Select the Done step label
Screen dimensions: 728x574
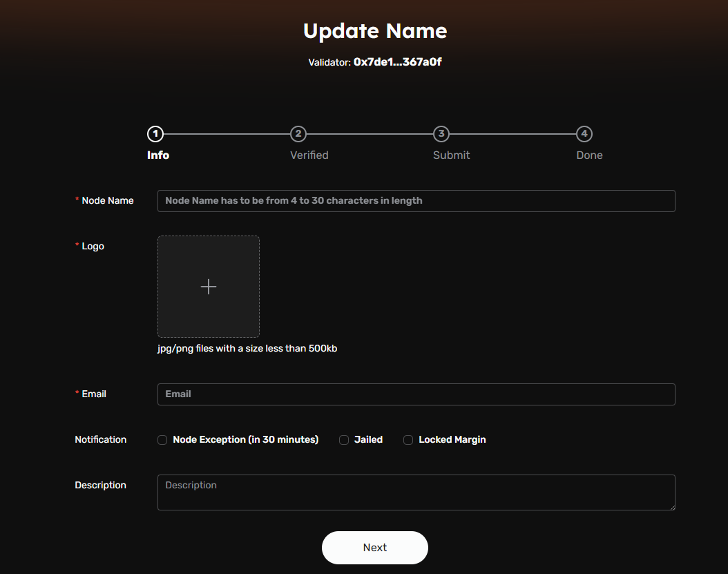(588, 155)
